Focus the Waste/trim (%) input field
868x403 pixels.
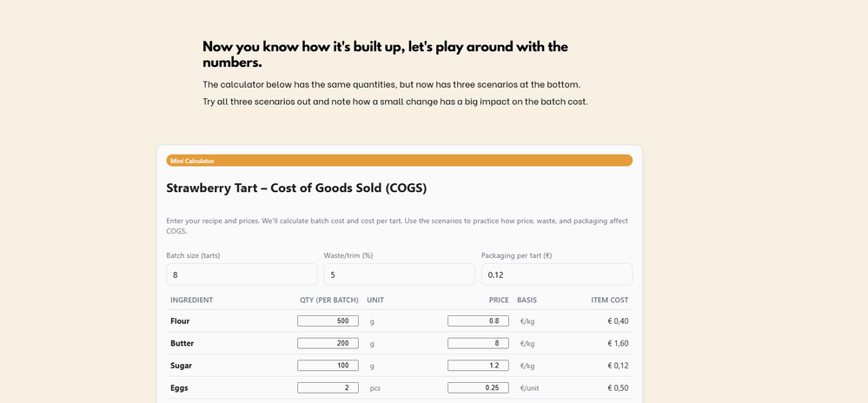click(x=399, y=274)
